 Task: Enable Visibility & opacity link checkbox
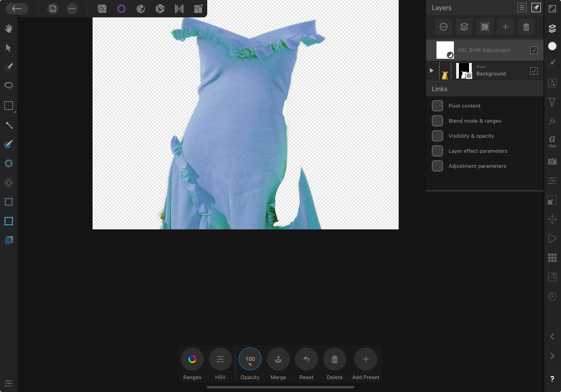(437, 136)
